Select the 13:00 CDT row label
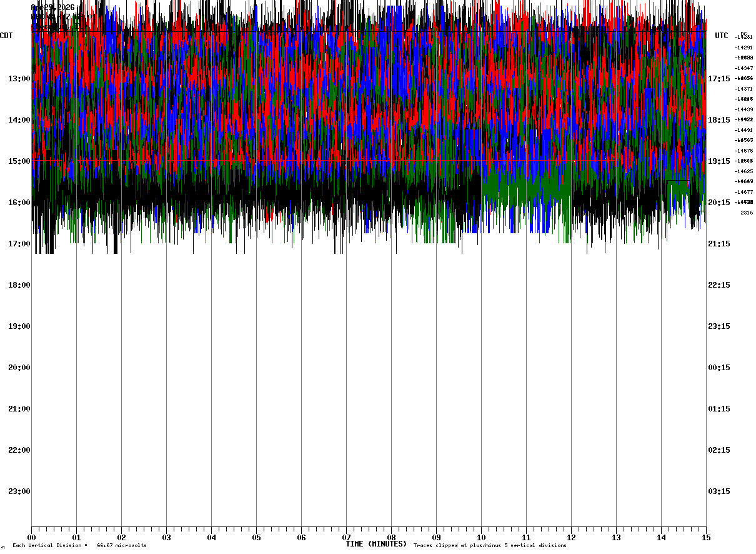This screenshot has width=756, height=554. click(x=19, y=79)
